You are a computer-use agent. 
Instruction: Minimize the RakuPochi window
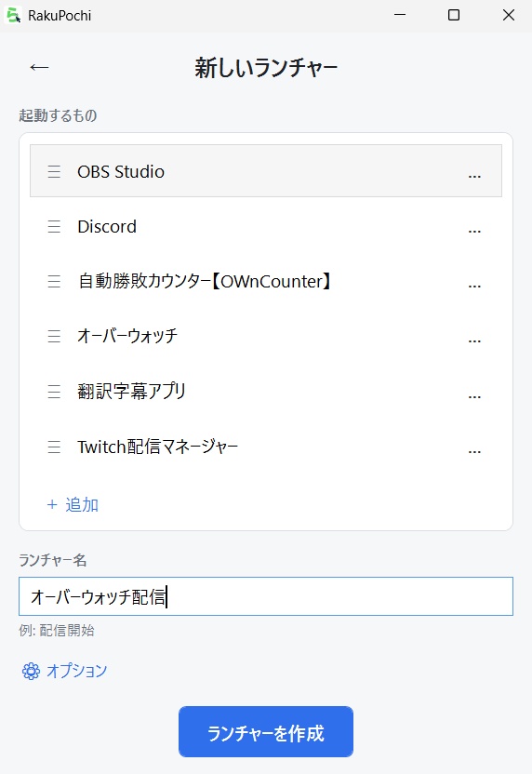(400, 15)
